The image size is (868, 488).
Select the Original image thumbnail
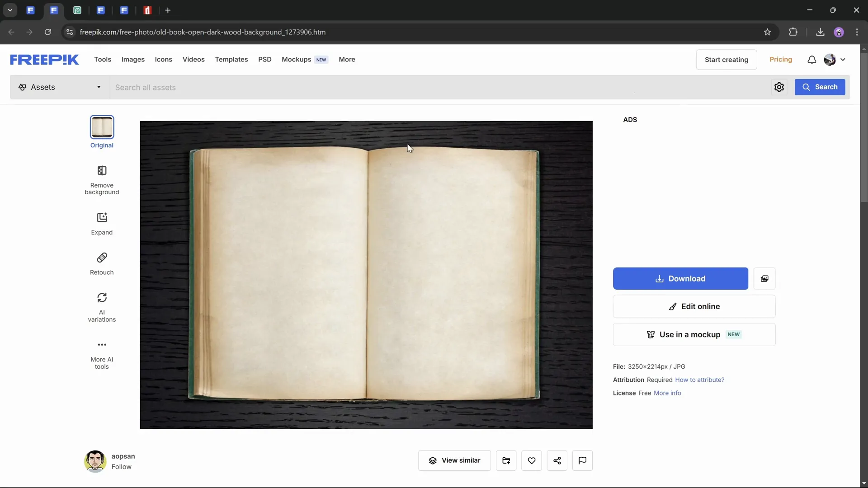[x=102, y=127]
